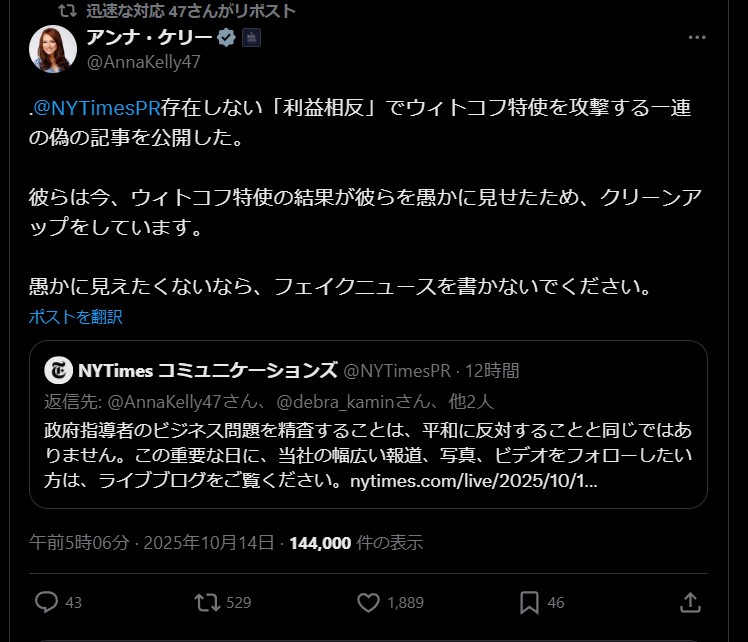Image resolution: width=748 pixels, height=642 pixels.
Task: Click the affiliation badge beside verified checkmark
Action: 251,37
